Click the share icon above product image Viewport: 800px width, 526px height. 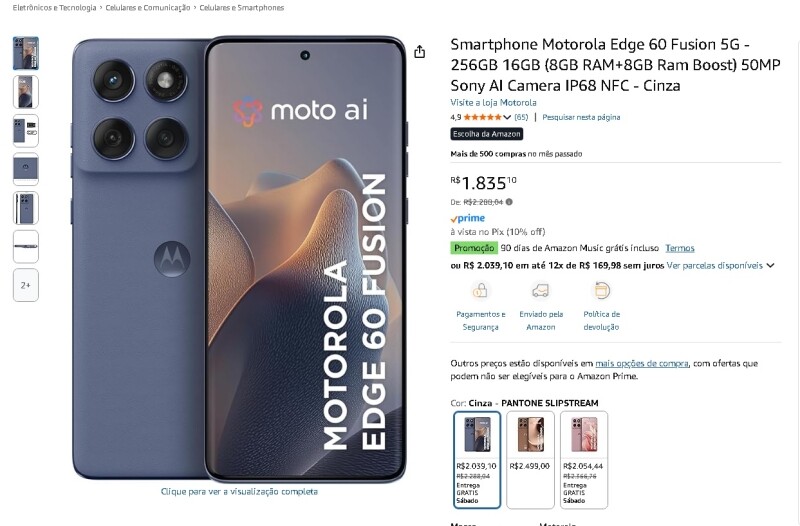pyautogui.click(x=419, y=52)
